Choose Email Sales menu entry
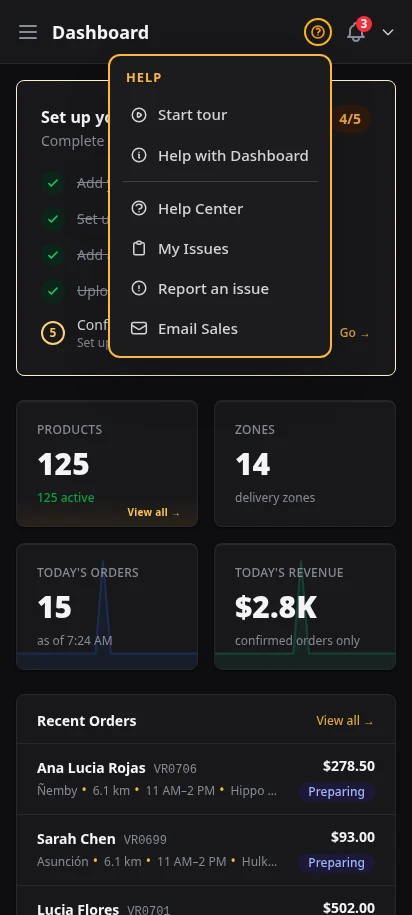Screen dimensions: 412x915 click(x=220, y=329)
